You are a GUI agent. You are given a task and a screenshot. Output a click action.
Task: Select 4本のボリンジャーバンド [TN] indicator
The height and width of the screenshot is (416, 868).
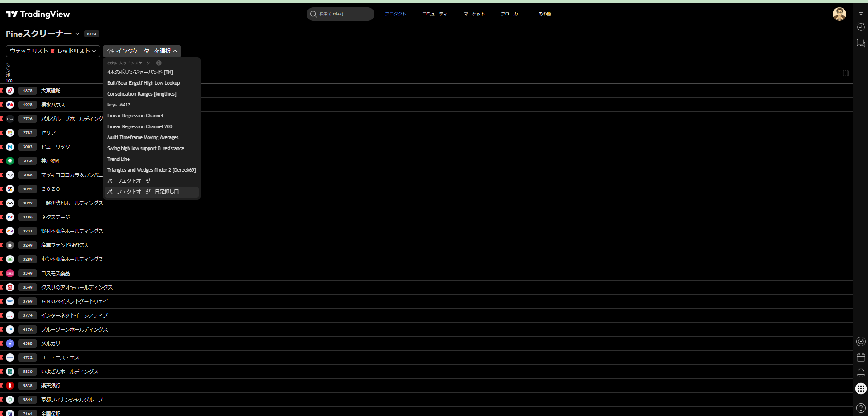coord(152,72)
